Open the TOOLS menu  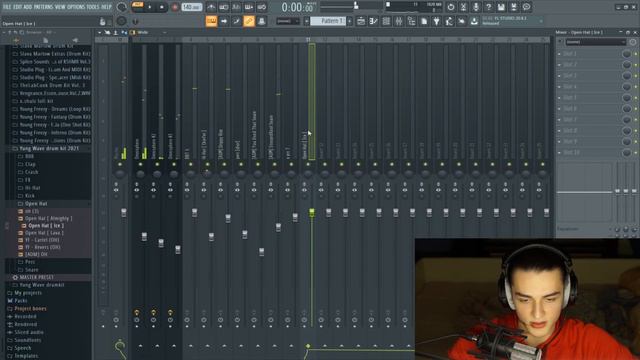93,7
